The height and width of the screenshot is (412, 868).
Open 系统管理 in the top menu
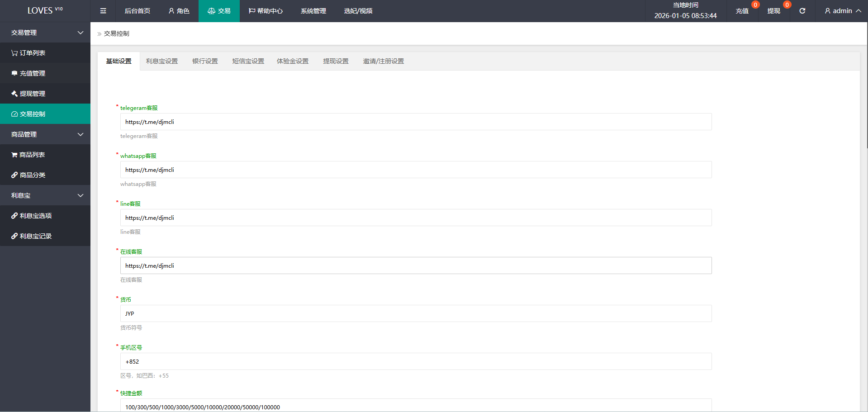pyautogui.click(x=313, y=11)
